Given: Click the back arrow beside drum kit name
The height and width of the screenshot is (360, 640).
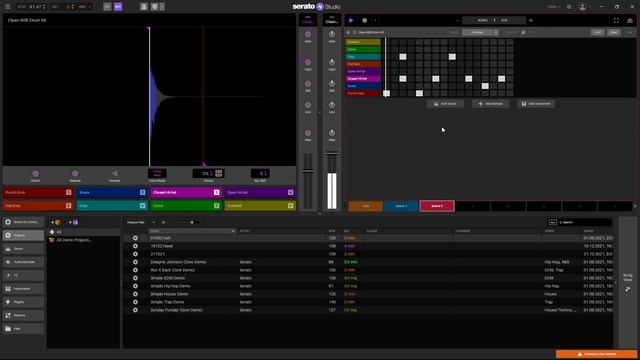Looking at the screenshot, I should pos(348,32).
